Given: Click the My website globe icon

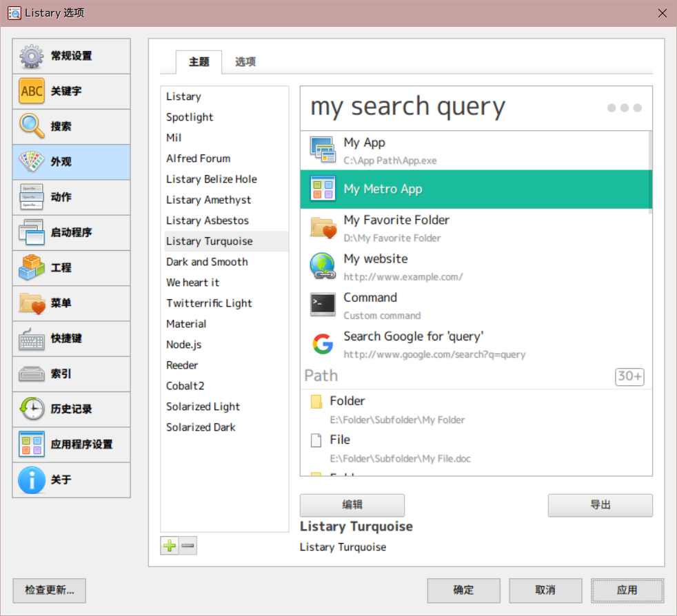Looking at the screenshot, I should coord(323,267).
